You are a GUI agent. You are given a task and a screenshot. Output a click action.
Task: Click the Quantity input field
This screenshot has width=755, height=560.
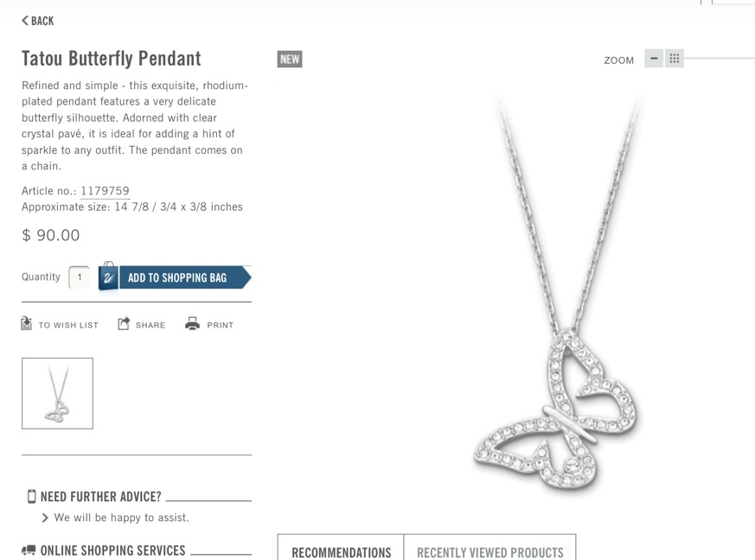coord(80,277)
